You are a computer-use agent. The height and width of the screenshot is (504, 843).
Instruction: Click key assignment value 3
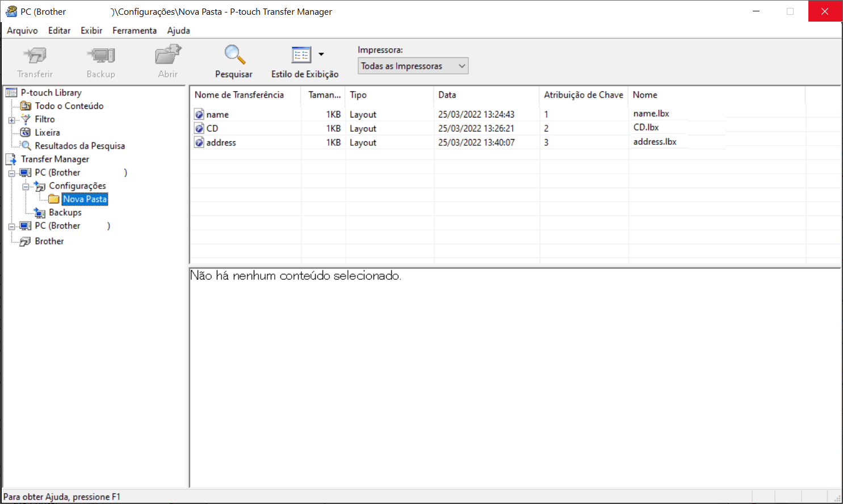click(x=547, y=143)
